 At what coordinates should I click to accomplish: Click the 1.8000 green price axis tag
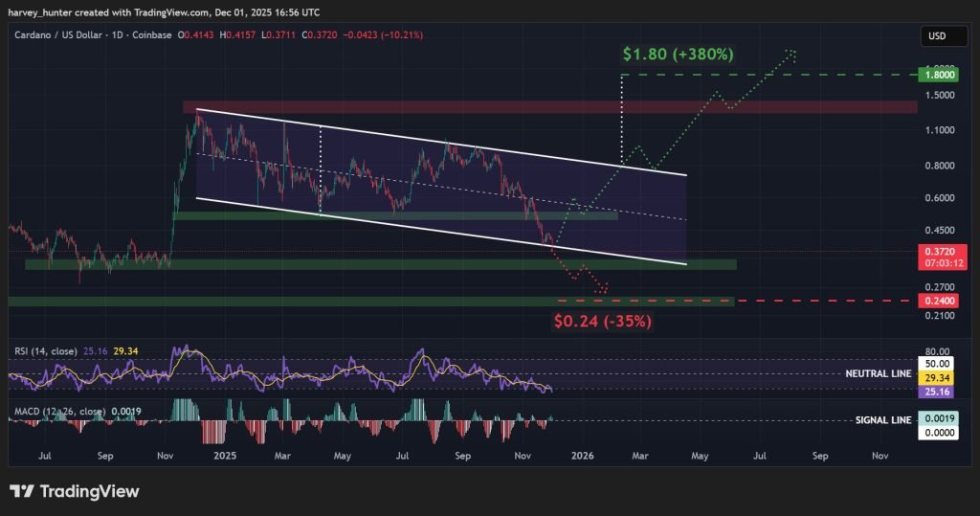coord(936,74)
